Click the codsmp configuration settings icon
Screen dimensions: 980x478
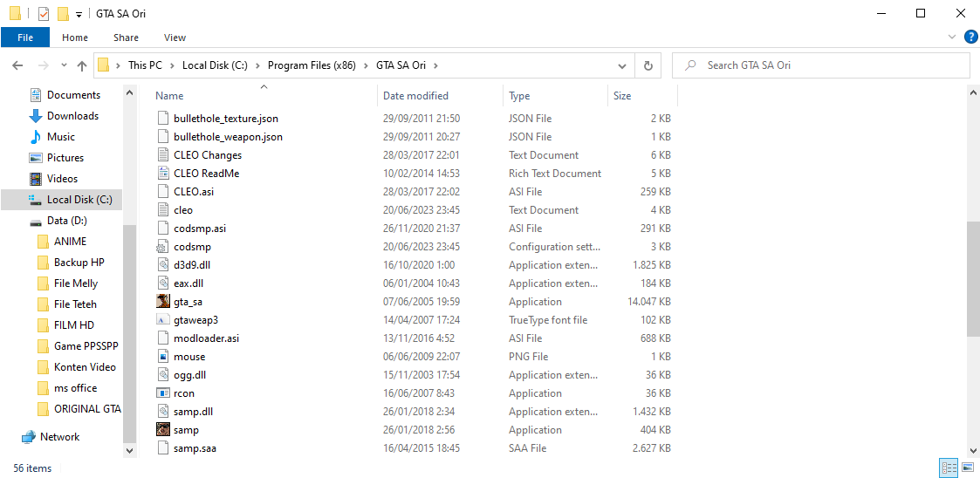coord(162,246)
